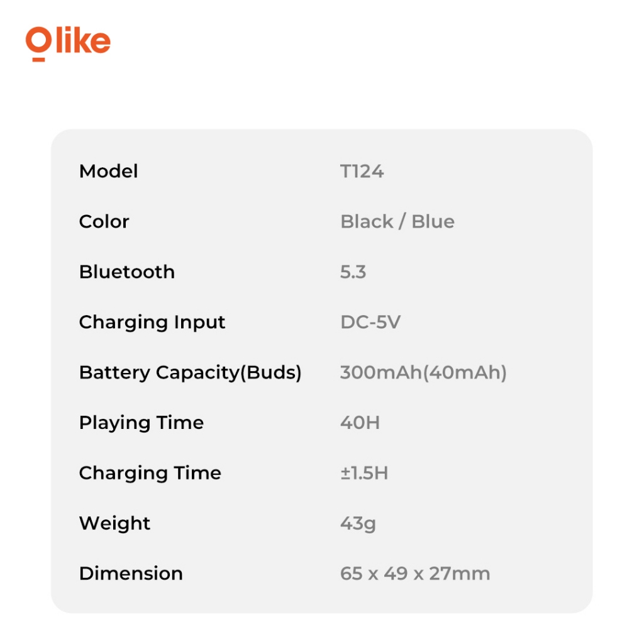Select the Bluetooth row label

pyautogui.click(x=126, y=272)
